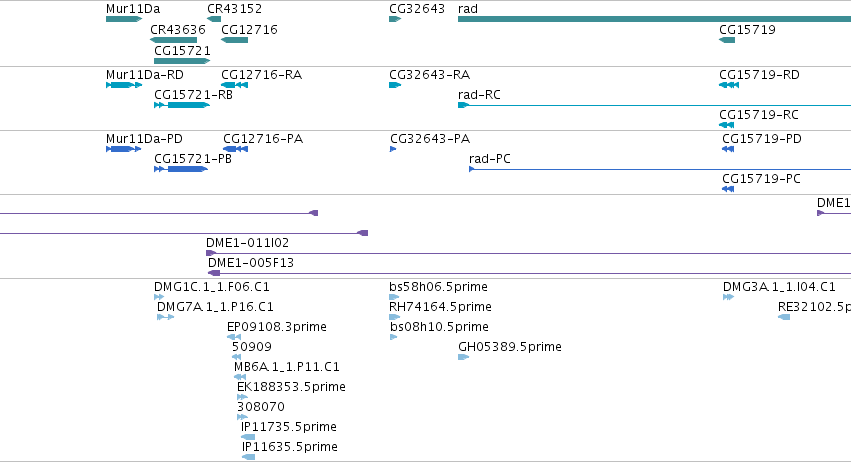Select the CG15721-RB transcript glyph
The image size is (851, 462).
tap(182, 105)
